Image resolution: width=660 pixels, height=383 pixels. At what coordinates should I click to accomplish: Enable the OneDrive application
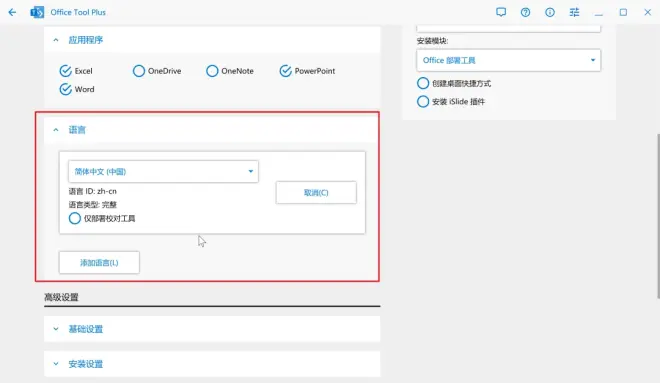pyautogui.click(x=138, y=71)
